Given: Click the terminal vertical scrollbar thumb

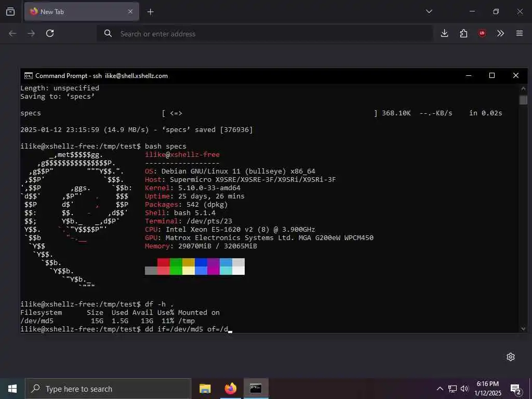Looking at the screenshot, I should (x=523, y=100).
